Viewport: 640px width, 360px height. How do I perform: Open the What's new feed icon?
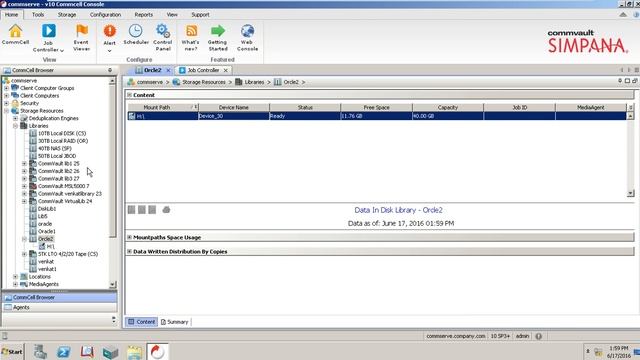[191, 31]
